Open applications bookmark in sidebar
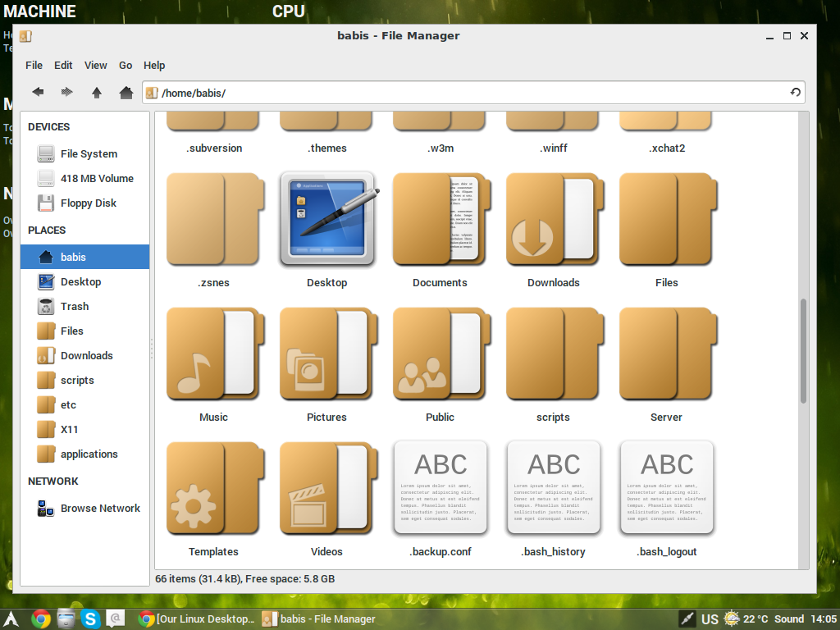Screen dimensions: 840x630 pyautogui.click(x=84, y=454)
